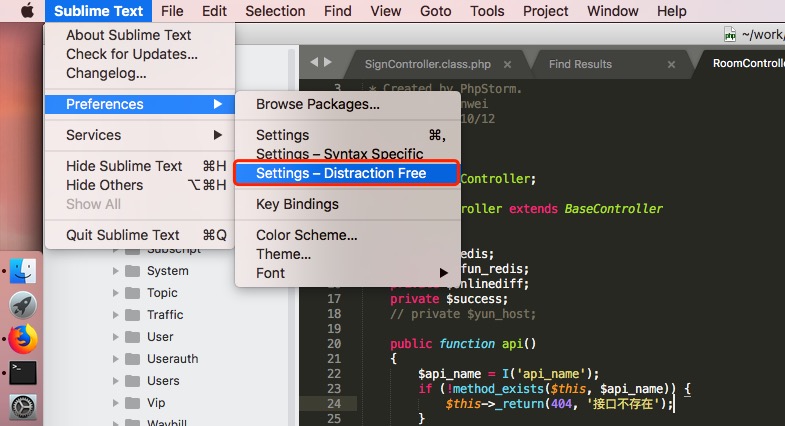The width and height of the screenshot is (785, 426).
Task: Expand the Topic folder
Action: tap(115, 293)
